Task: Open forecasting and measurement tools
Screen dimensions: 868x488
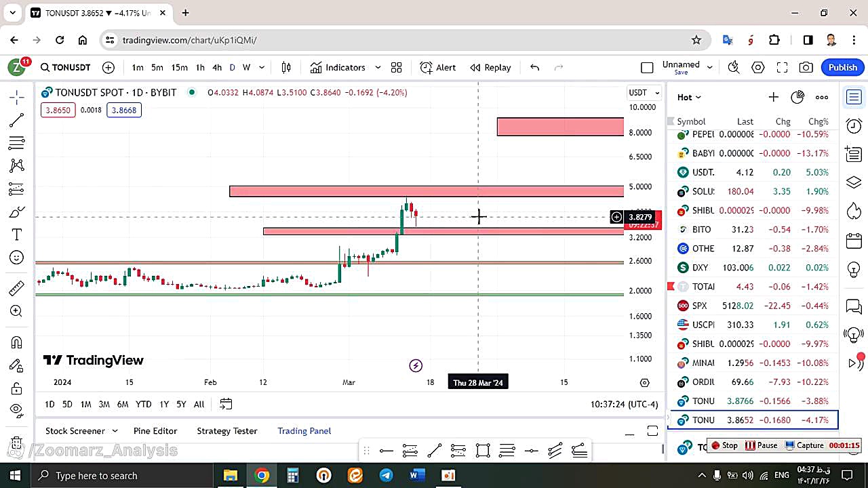Action: click(17, 188)
